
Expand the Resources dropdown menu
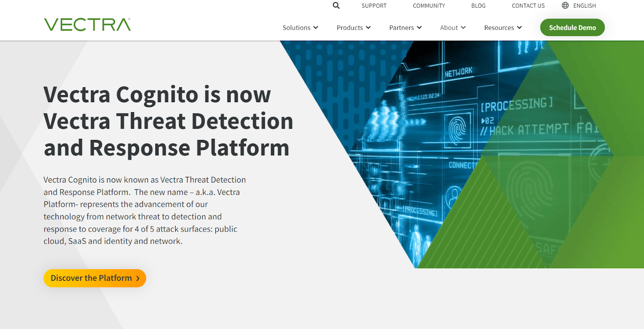(503, 28)
